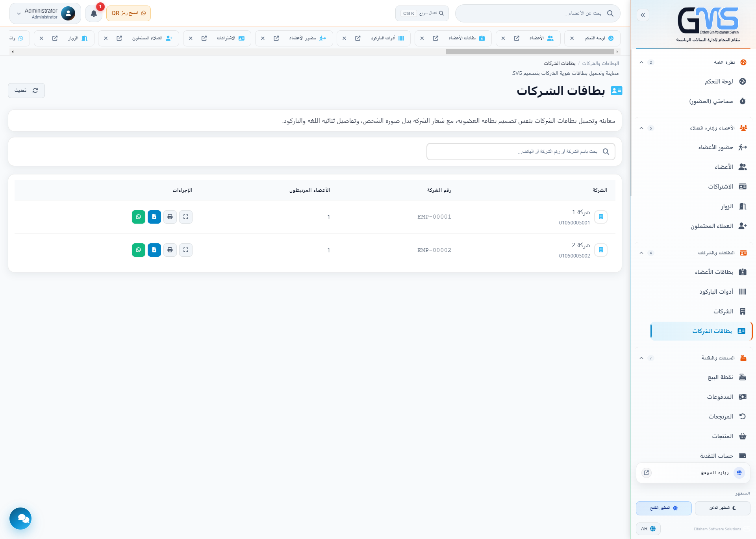Focus the بحث عن الأعضاء search field
The height and width of the screenshot is (539, 756).
pyautogui.click(x=537, y=13)
